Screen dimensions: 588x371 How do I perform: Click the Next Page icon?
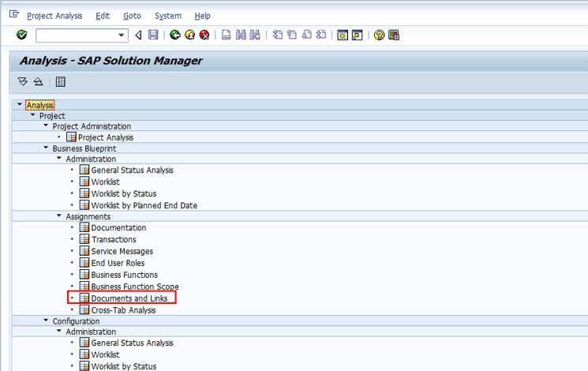pyautogui.click(x=307, y=35)
